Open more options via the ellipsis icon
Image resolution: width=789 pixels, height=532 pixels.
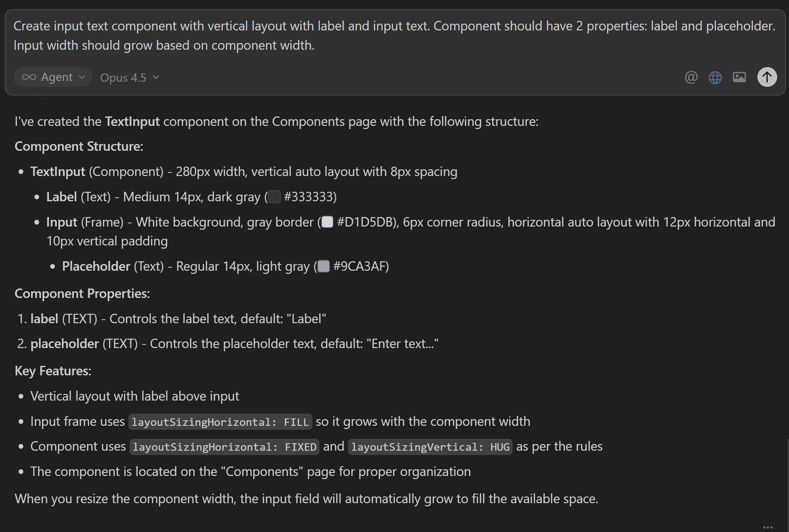click(767, 527)
